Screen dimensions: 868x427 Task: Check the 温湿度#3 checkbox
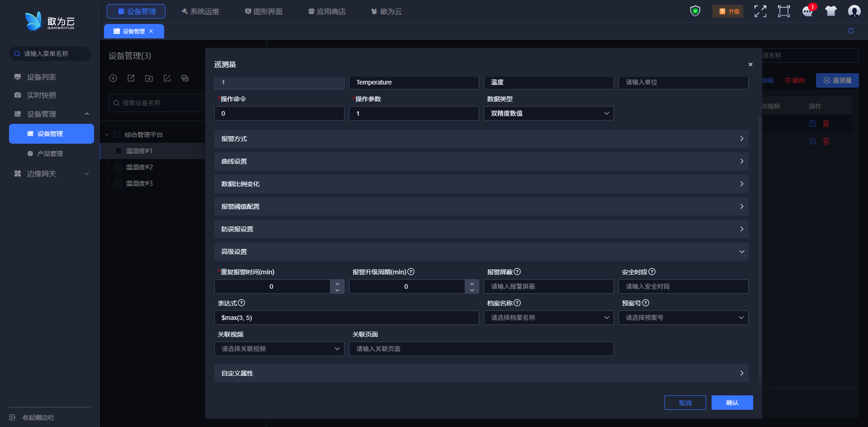pos(118,183)
